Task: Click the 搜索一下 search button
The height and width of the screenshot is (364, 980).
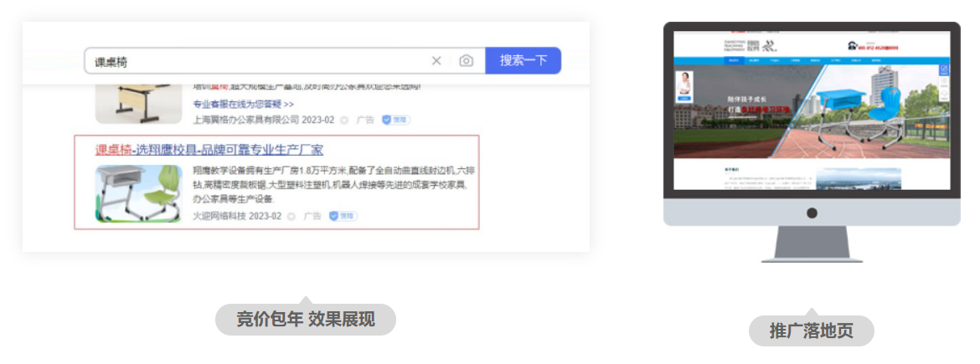Action: click(x=523, y=61)
